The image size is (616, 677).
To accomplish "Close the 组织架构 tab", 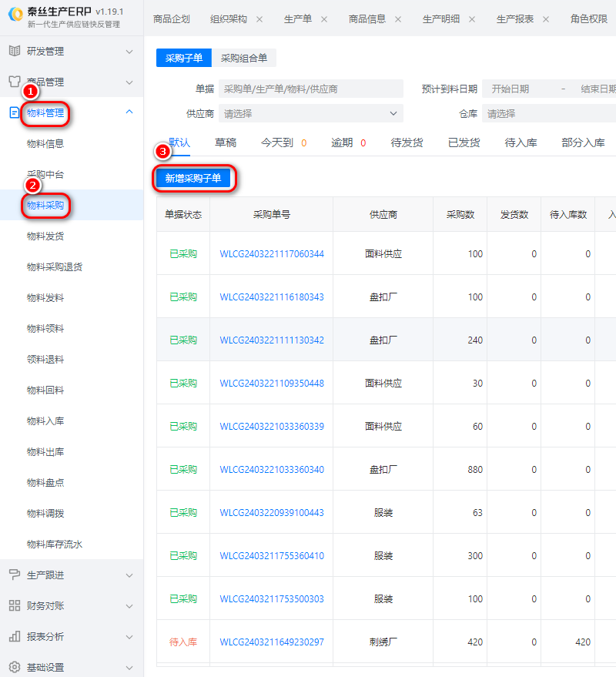I will click(x=259, y=19).
